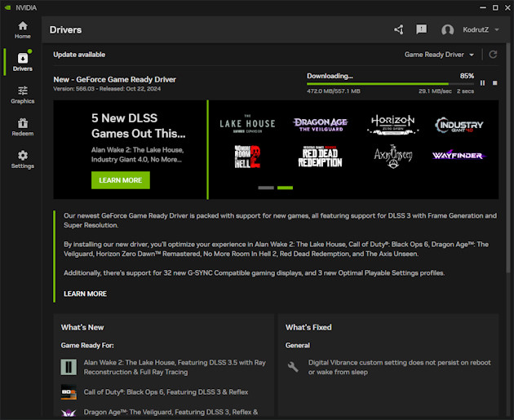Viewport: 514px width, 420px height.
Task: Maximize the NVIDIA app window
Action: tap(495, 7)
